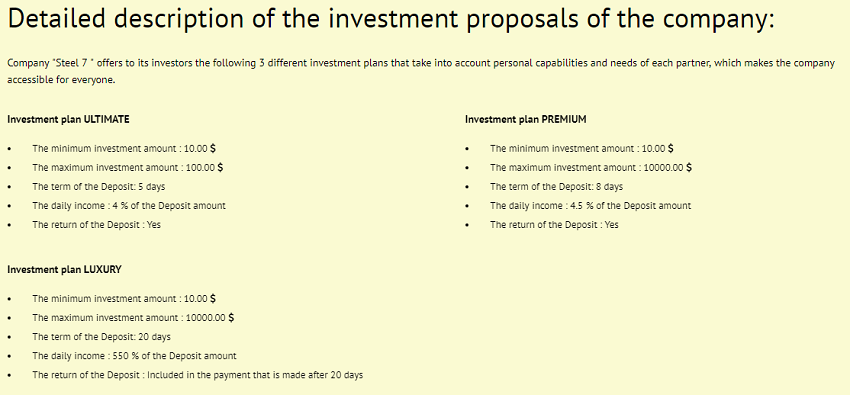850x395 pixels.
Task: Select the 'Investment plan PREMIUM' title
Action: 526,120
